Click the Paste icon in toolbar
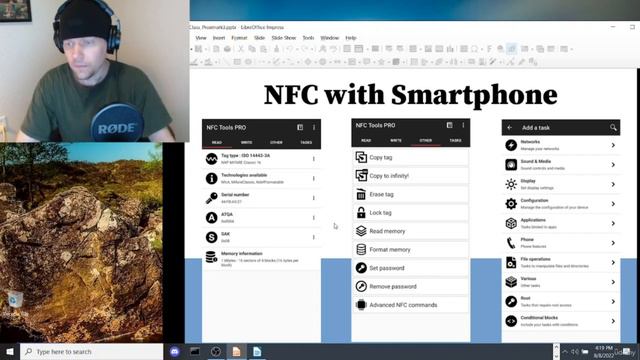The height and width of the screenshot is (360, 640). point(264,49)
